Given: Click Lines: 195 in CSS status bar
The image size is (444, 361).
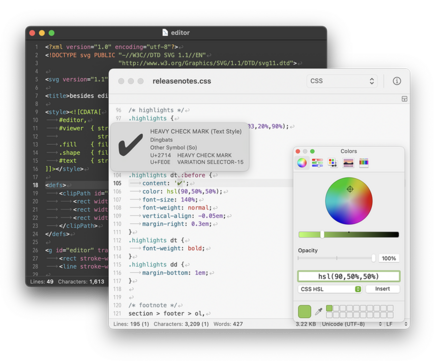Looking at the screenshot, I should point(131,324).
